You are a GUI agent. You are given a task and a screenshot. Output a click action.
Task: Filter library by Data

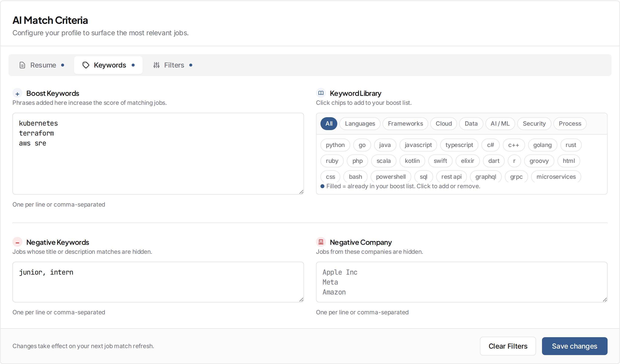[x=471, y=124]
